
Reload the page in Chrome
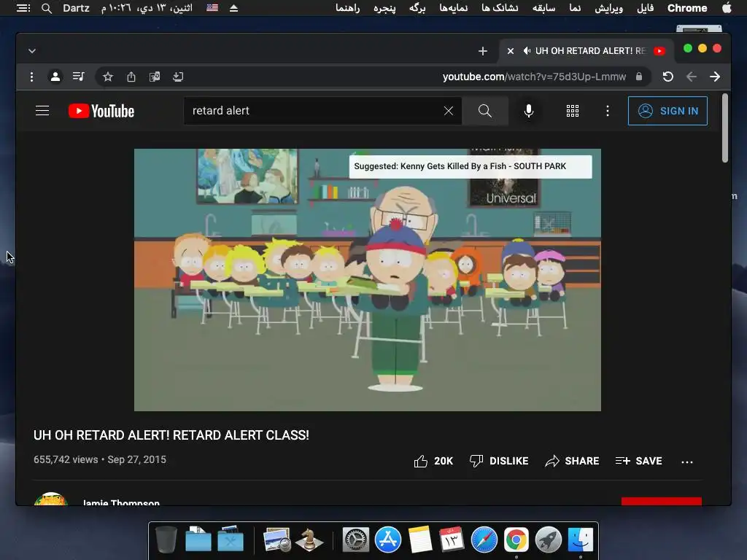tap(668, 77)
